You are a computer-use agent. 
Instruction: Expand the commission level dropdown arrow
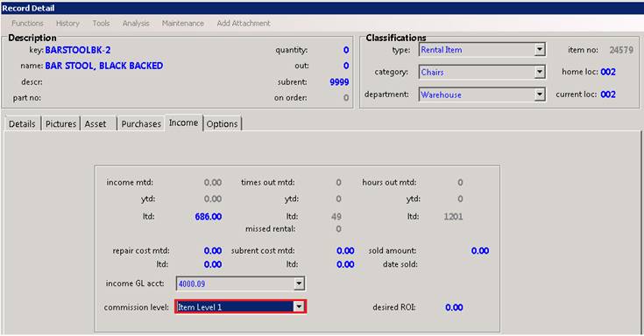point(299,307)
